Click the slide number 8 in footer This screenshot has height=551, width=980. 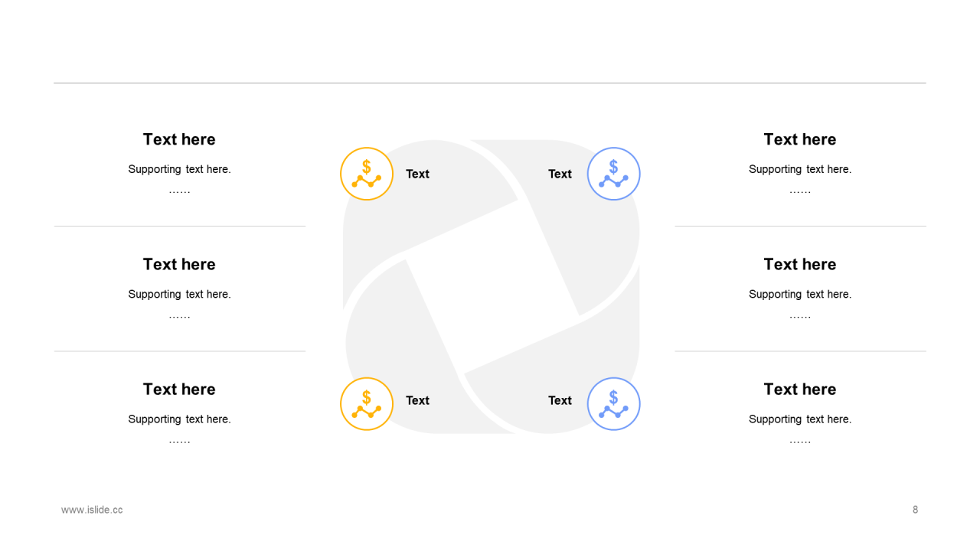pos(915,510)
